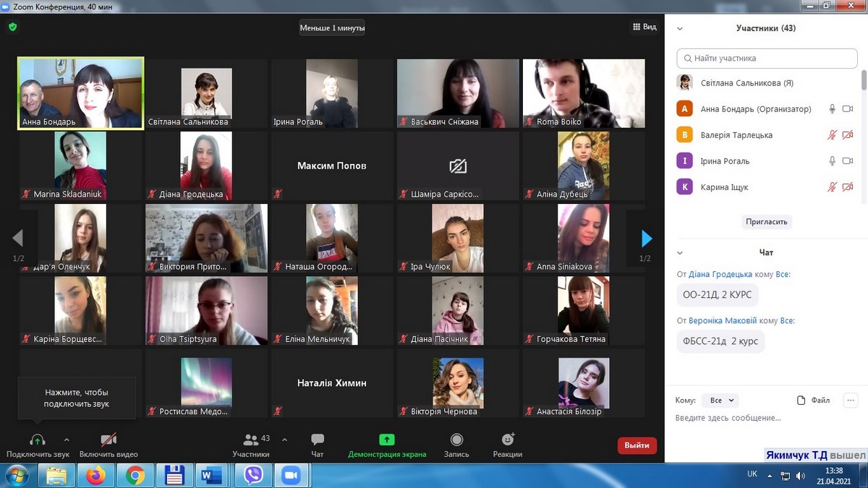Click the Participants icon in the toolbar
Image resolution: width=868 pixels, height=488 pixels.
click(x=251, y=440)
